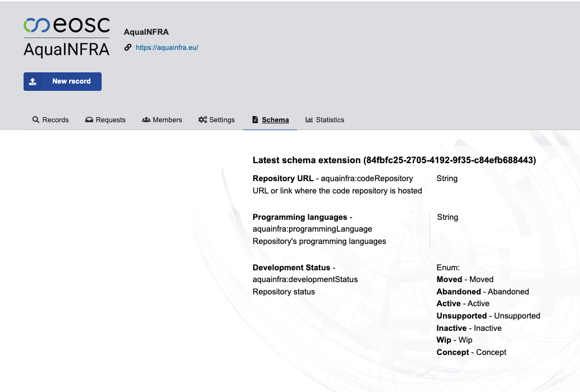Click 'URL or link where the code repository is hosted'
Image resolution: width=580 pixels, height=392 pixels.
(337, 191)
